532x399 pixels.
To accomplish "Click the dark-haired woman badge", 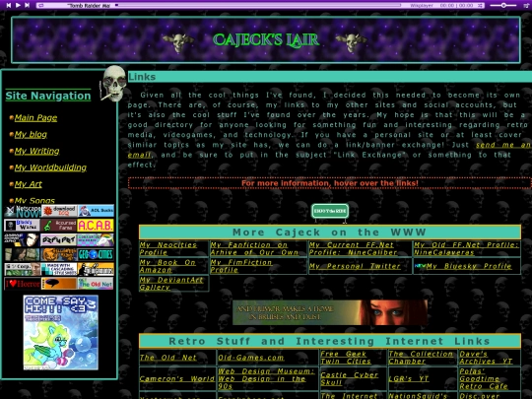I will [23, 254].
